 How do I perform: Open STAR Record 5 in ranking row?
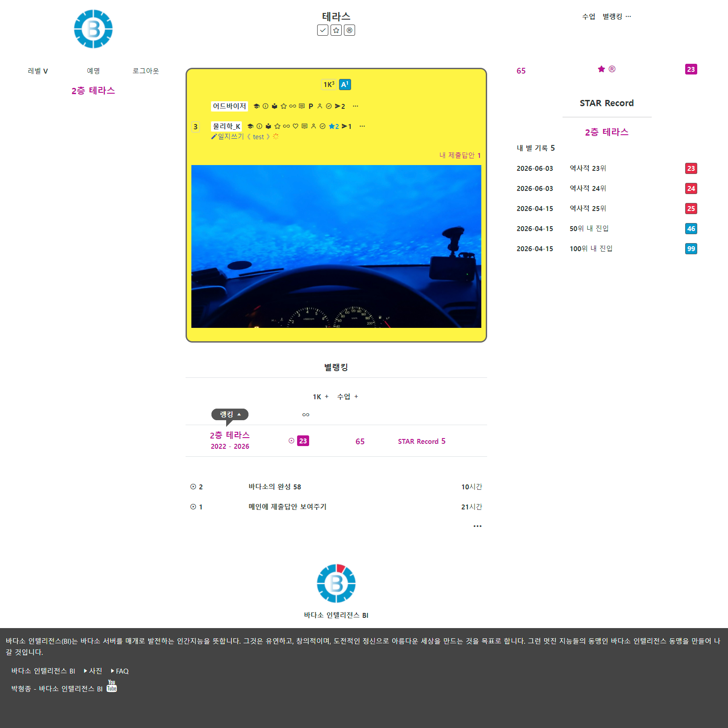422,441
